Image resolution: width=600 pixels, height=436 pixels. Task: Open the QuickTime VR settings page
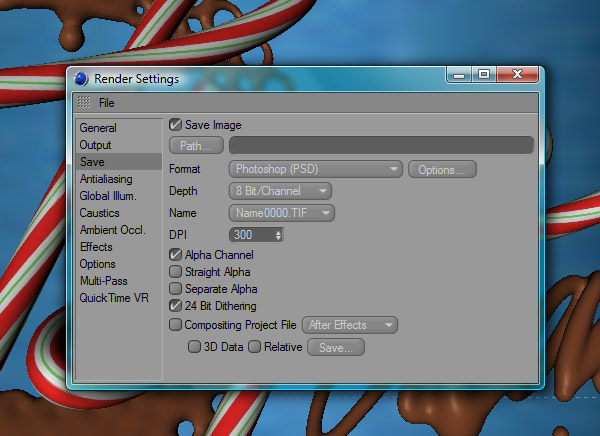click(x=114, y=298)
